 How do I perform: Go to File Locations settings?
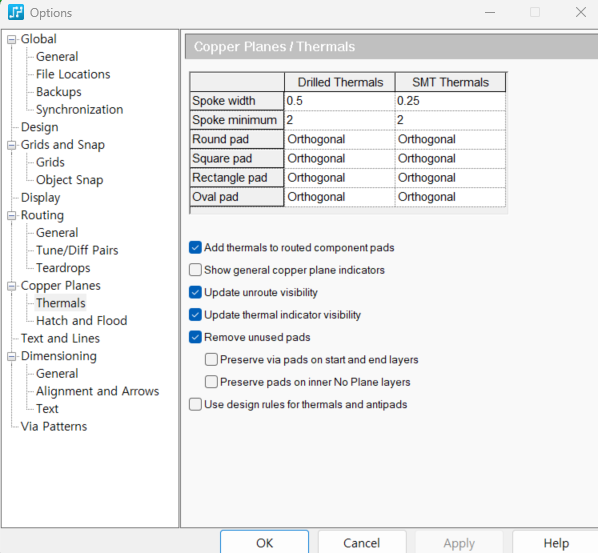tap(73, 74)
